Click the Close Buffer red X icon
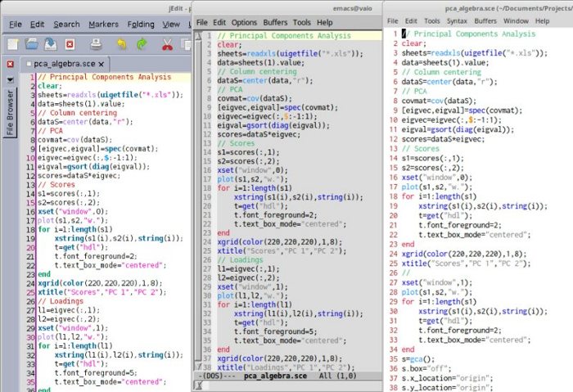The width and height of the screenshot is (573, 392). pos(70,43)
